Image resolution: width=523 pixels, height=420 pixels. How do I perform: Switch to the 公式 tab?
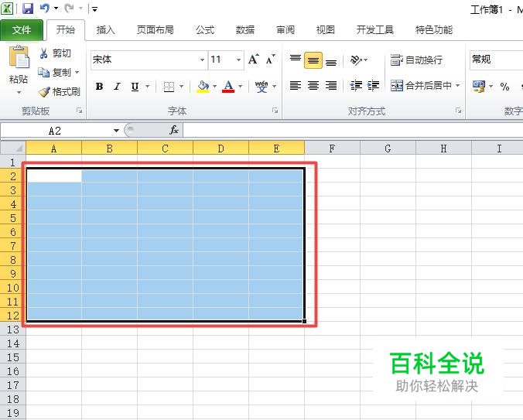(x=205, y=30)
